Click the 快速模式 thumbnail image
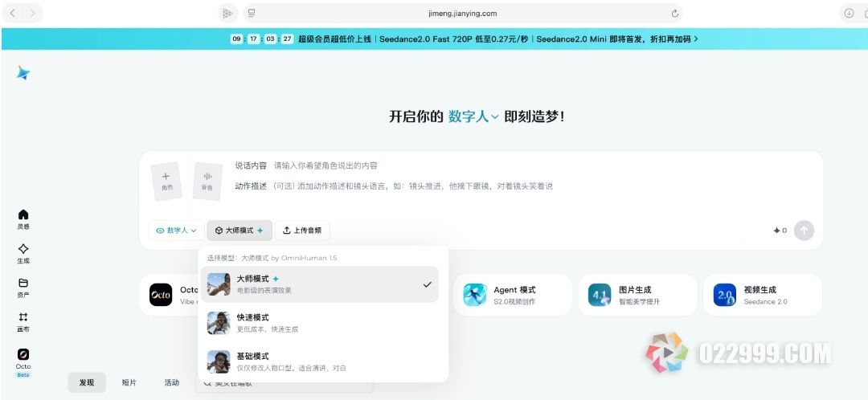The width and height of the screenshot is (868, 400). point(219,323)
